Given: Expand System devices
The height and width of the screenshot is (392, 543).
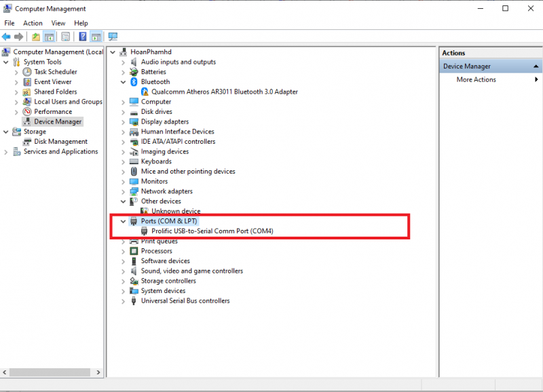Looking at the screenshot, I should coord(124,292).
